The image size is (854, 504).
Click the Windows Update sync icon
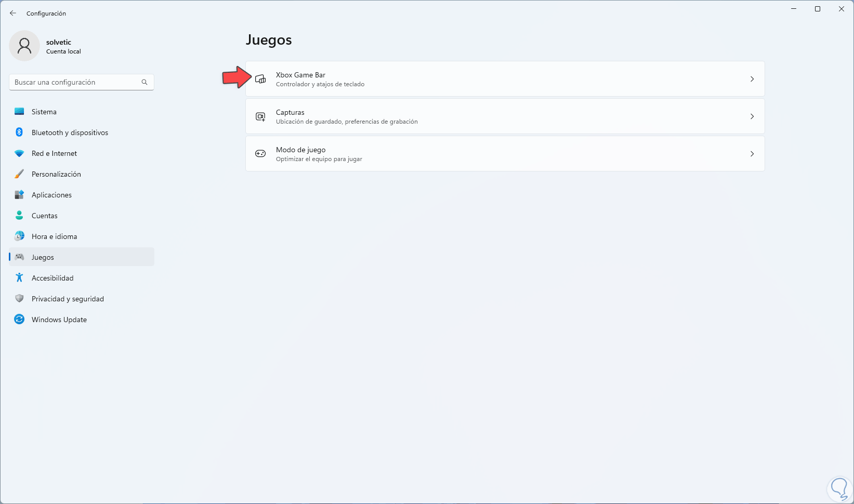pos(19,320)
